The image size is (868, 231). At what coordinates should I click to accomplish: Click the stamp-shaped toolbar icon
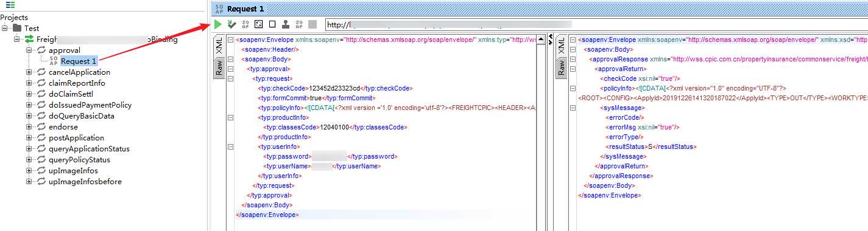pyautogui.click(x=286, y=24)
